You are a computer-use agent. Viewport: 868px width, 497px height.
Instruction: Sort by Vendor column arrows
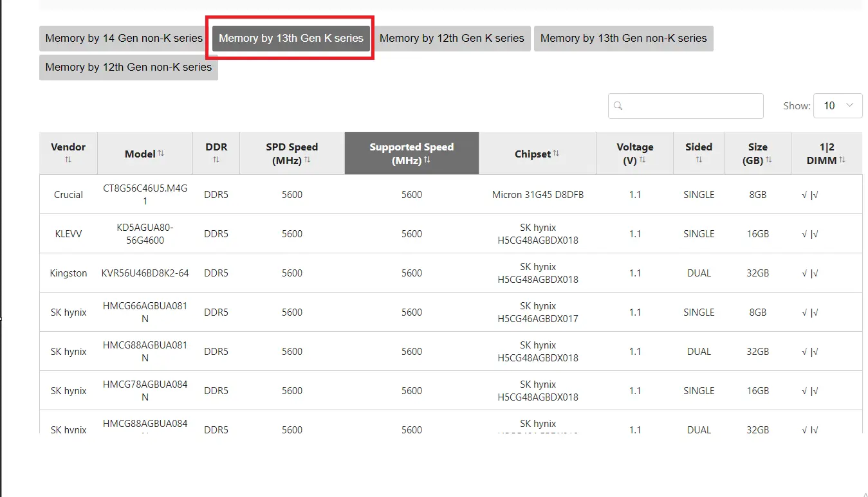[68, 159]
